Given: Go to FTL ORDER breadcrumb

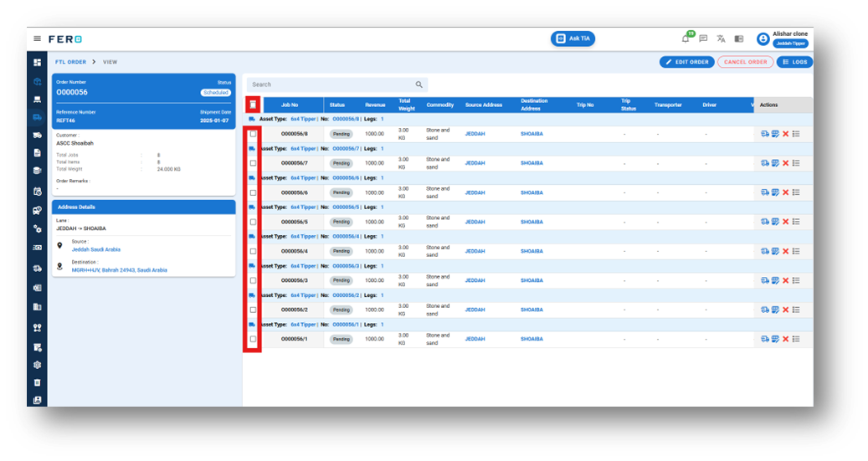Looking at the screenshot, I should [70, 62].
